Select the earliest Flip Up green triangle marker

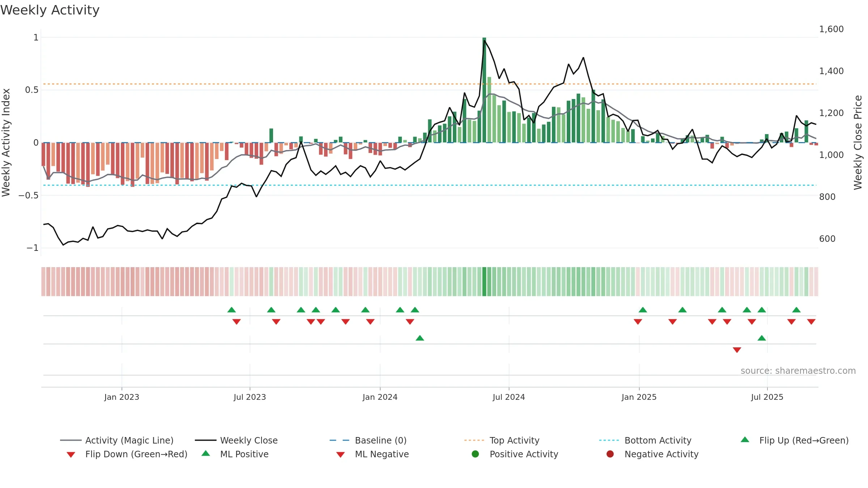[232, 310]
